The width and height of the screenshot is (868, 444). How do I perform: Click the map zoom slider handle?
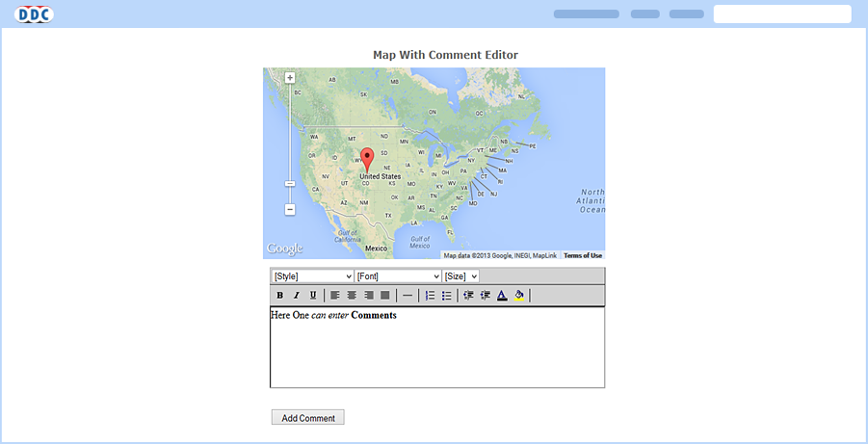pos(290,184)
